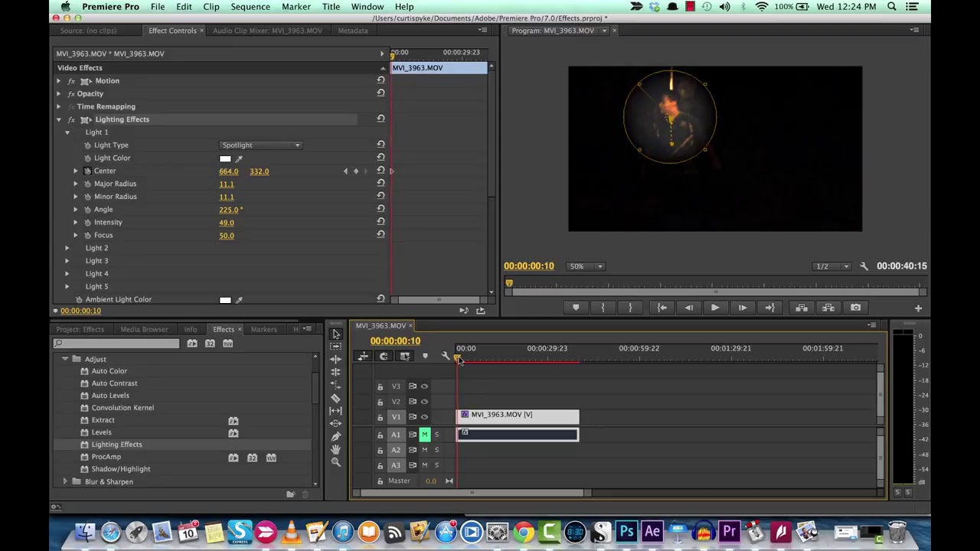Switch to the Media Browser tab

(144, 330)
